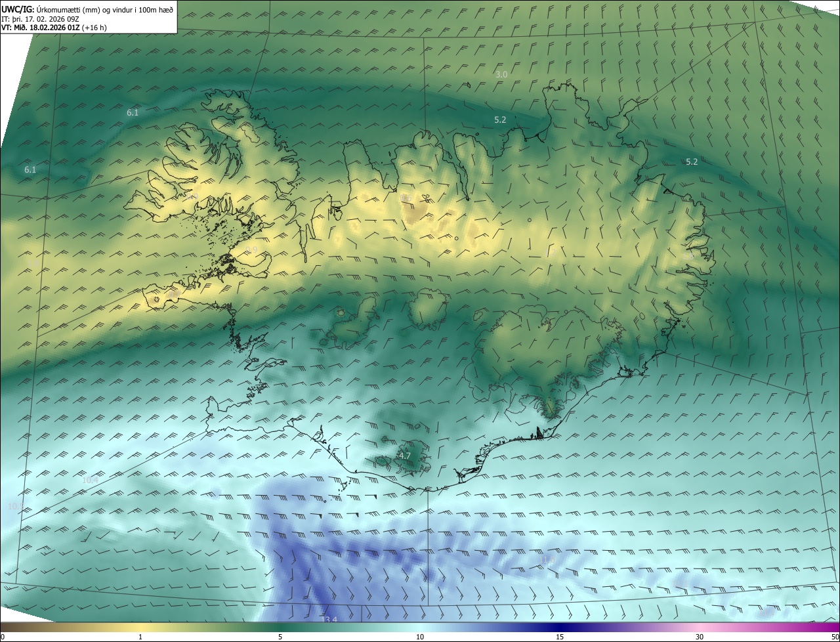Click the title 'UWC/IG: Úrkomumætti (mm) og vindur'
Viewport: 840px width, 642px height.
pos(87,9)
